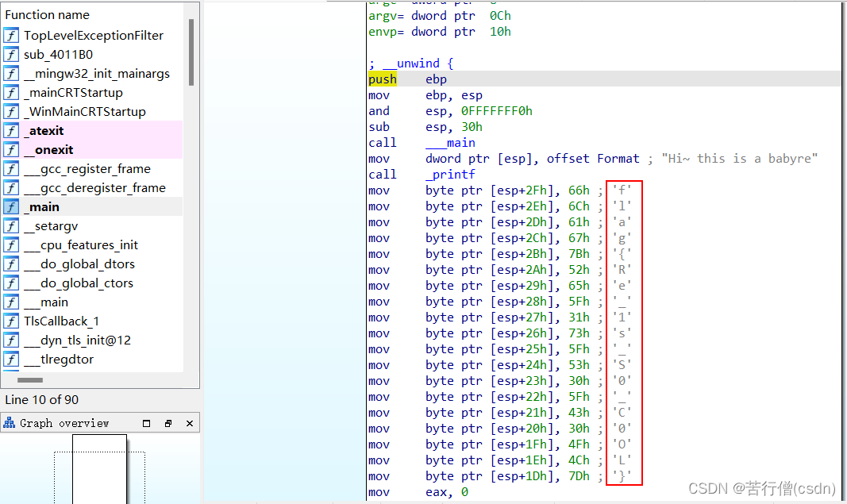847x504 pixels.
Task: Click the graph icon on Graph overview titlebar
Action: pyautogui.click(x=8, y=423)
